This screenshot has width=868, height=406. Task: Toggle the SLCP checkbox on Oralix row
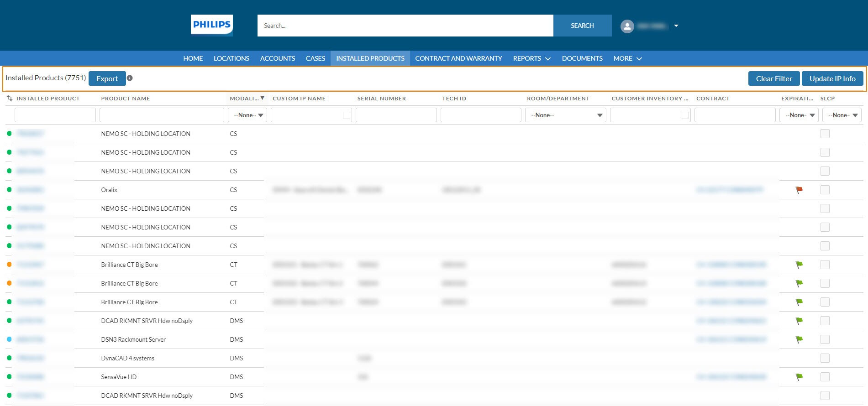coord(825,190)
